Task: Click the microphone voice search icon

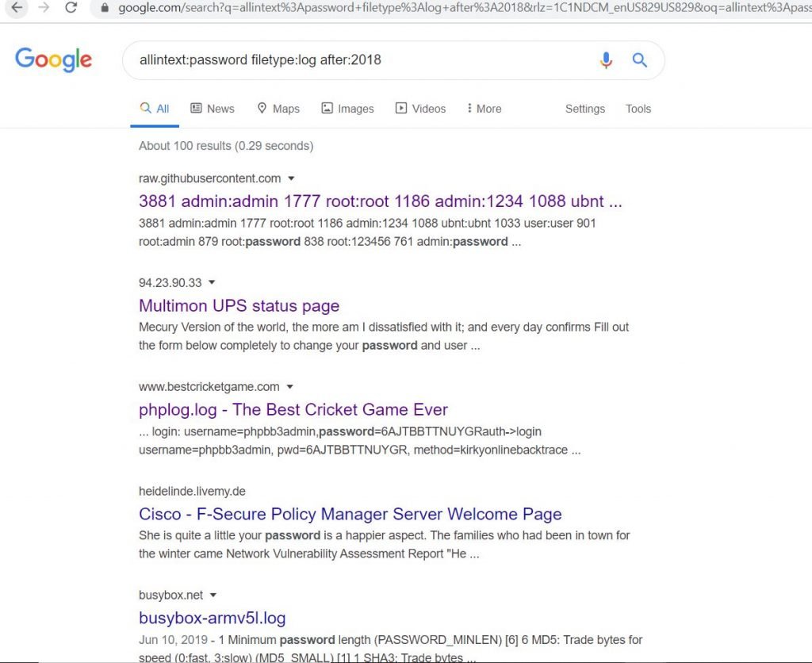Action: [x=606, y=60]
